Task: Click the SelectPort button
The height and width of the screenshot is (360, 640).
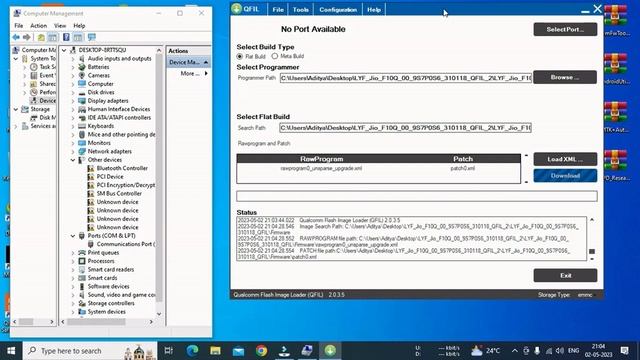Action: [x=565, y=29]
